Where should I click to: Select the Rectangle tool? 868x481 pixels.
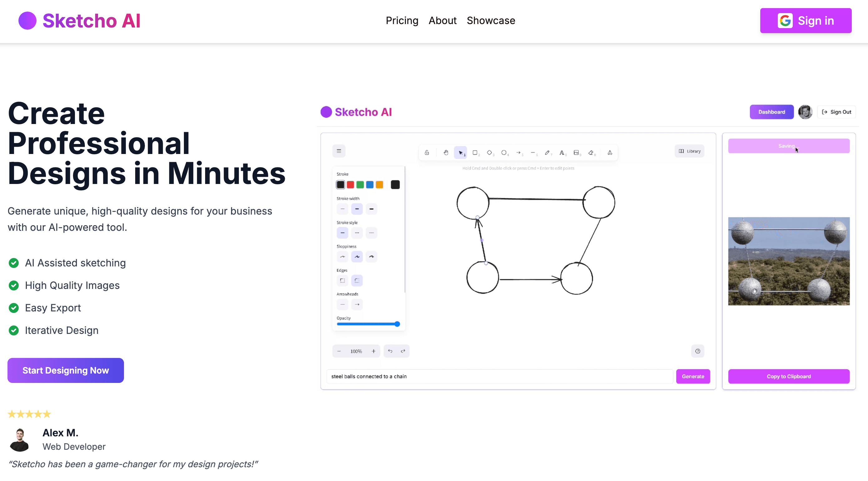point(475,153)
